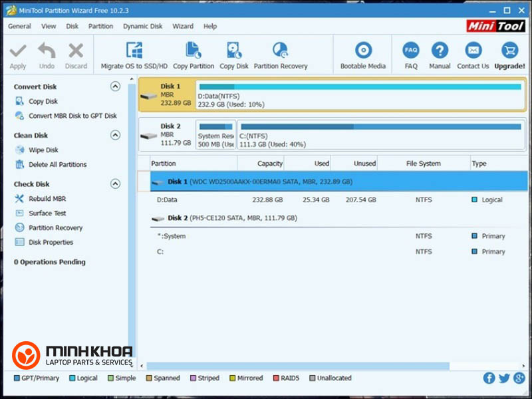Select Disk 1 WDC WD2500AAKX row
The width and height of the screenshot is (532, 399).
338,182
